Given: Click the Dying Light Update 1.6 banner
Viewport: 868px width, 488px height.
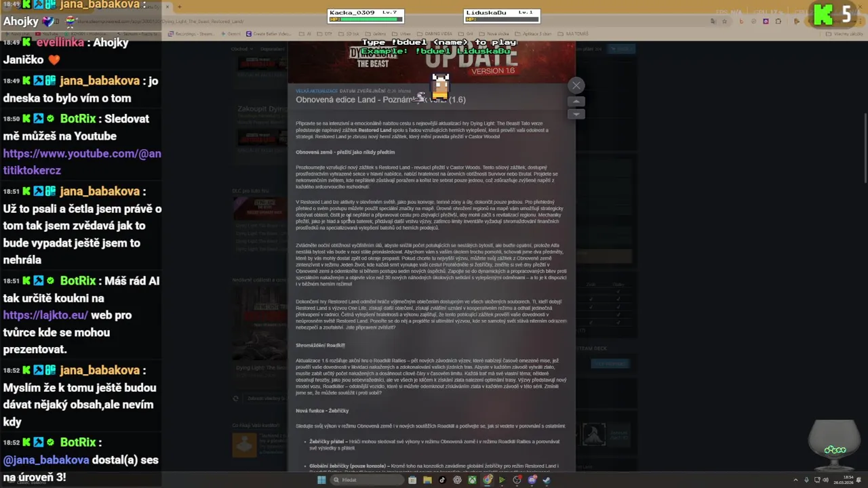Looking at the screenshot, I should (x=431, y=62).
